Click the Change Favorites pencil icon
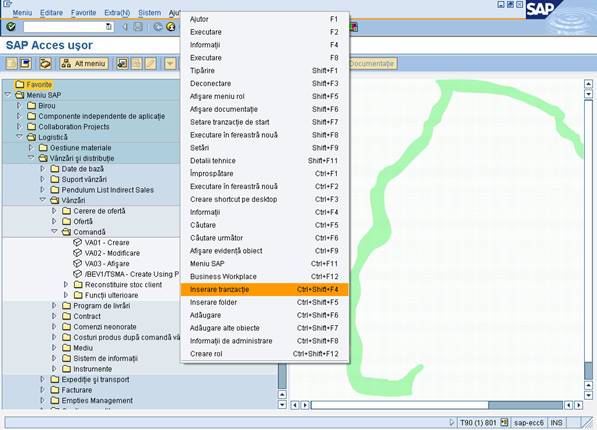The image size is (597, 430). click(x=150, y=64)
